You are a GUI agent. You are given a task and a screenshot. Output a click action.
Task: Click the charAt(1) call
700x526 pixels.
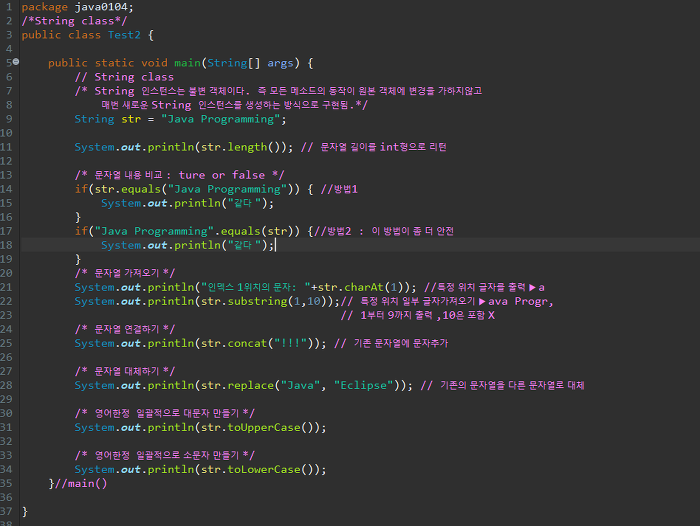pyautogui.click(x=375, y=287)
